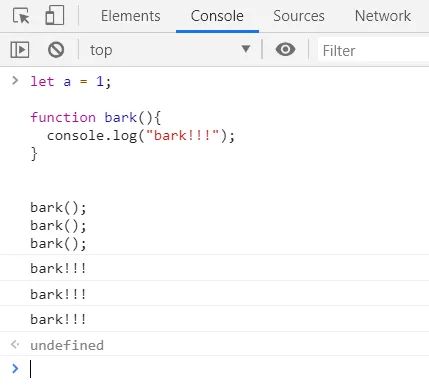
Task: Click the 'undefined' return value
Action: pyautogui.click(x=67, y=345)
